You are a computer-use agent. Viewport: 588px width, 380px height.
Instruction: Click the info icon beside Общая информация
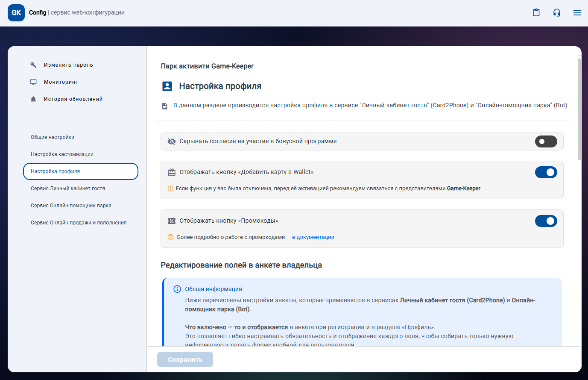[x=177, y=289]
